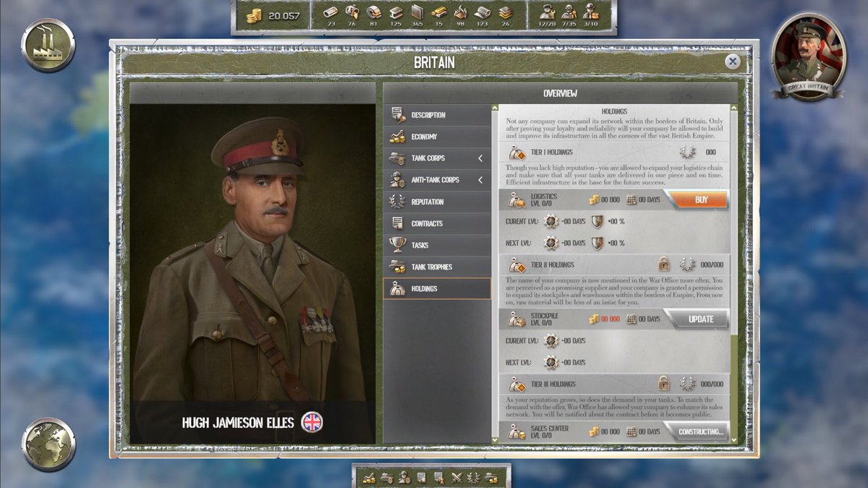Click the engineer staff icon showing 7/35
This screenshot has width=868, height=488.
point(569,12)
